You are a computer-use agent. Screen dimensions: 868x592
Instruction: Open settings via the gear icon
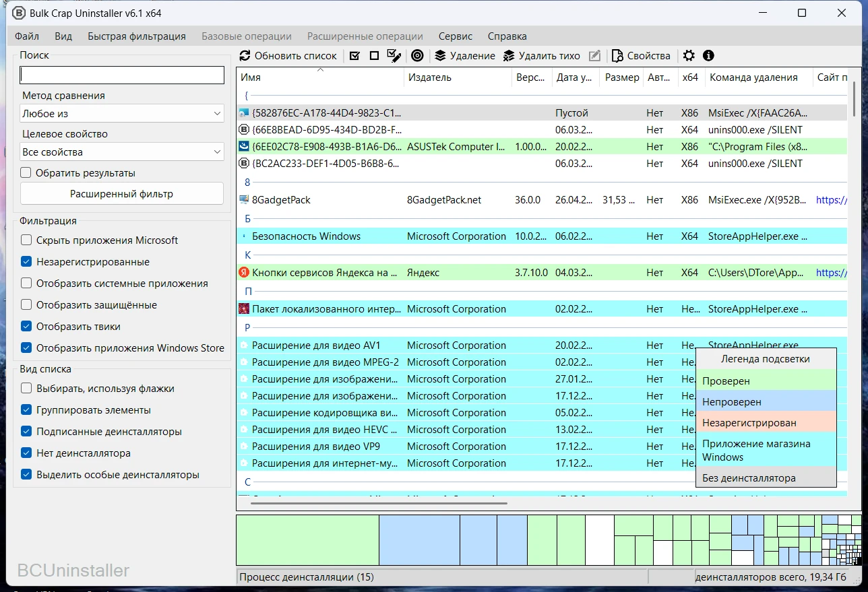pyautogui.click(x=689, y=56)
